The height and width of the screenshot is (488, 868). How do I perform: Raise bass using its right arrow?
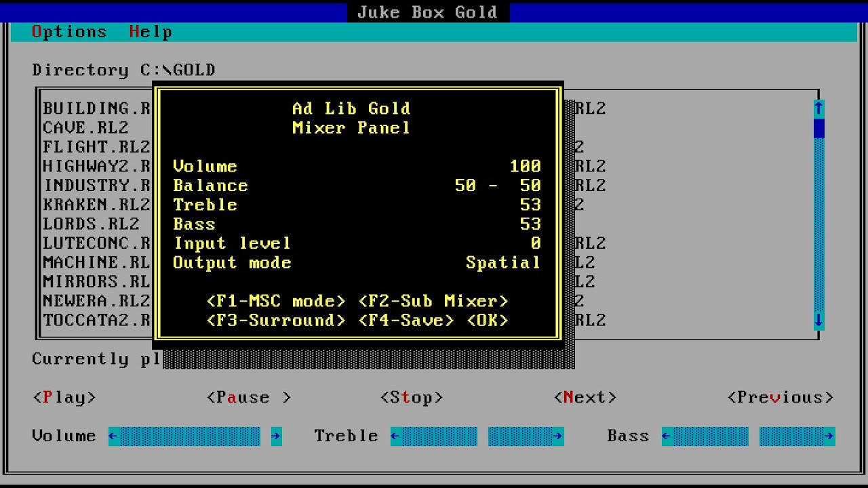829,436
